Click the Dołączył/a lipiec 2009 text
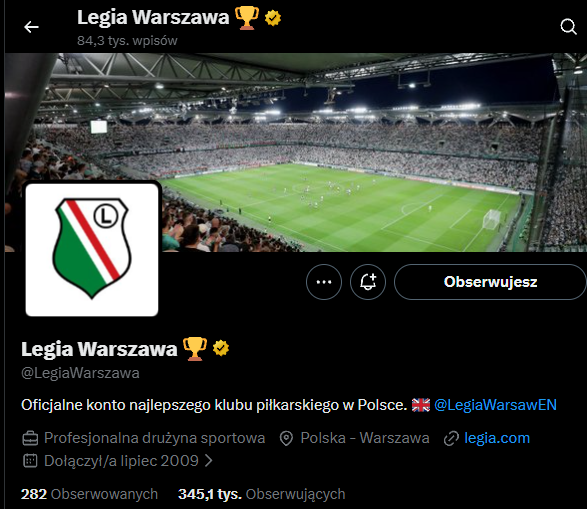587x509 pixels. click(x=121, y=461)
